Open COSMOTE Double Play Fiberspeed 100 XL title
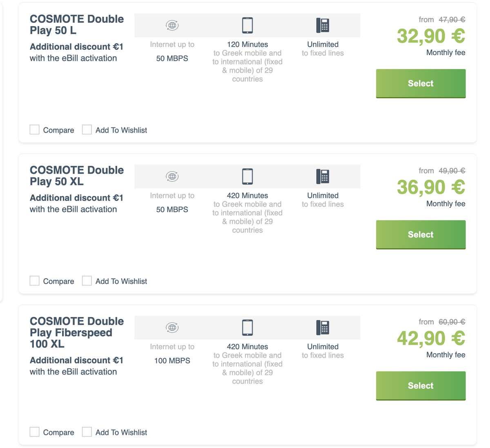The height and width of the screenshot is (448, 490). (x=77, y=332)
